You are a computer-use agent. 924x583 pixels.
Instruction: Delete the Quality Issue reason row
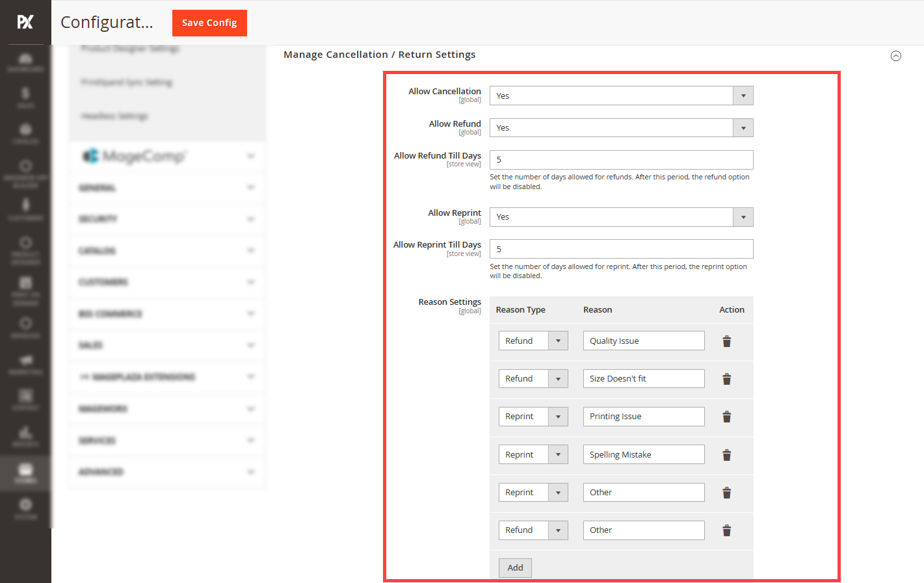click(726, 341)
